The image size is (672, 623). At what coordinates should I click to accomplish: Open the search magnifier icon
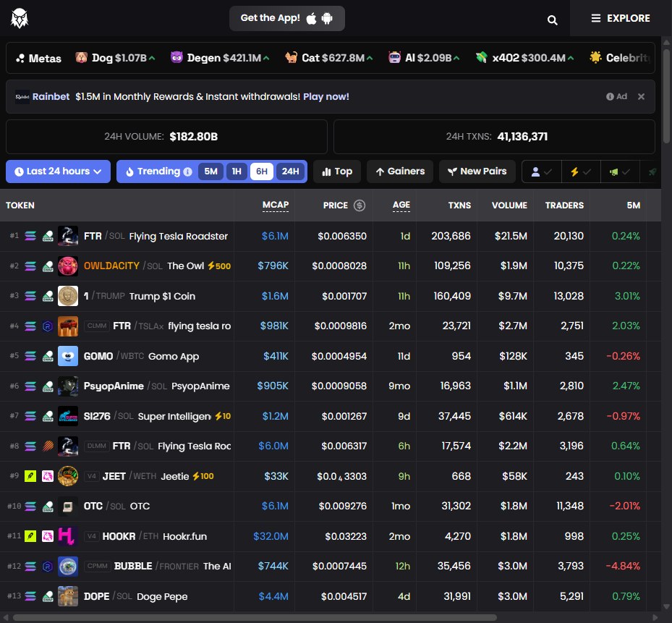[552, 20]
